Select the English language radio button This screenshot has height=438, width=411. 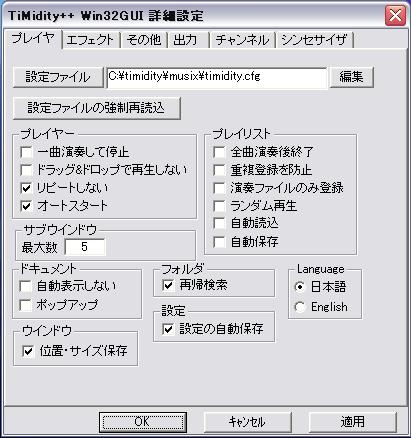300,307
